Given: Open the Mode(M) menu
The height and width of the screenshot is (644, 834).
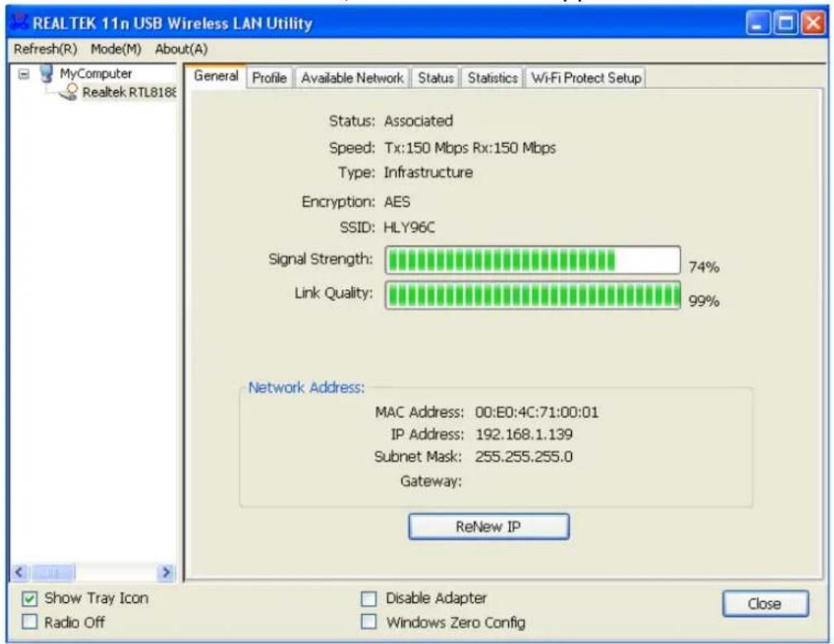Looking at the screenshot, I should 116,49.
